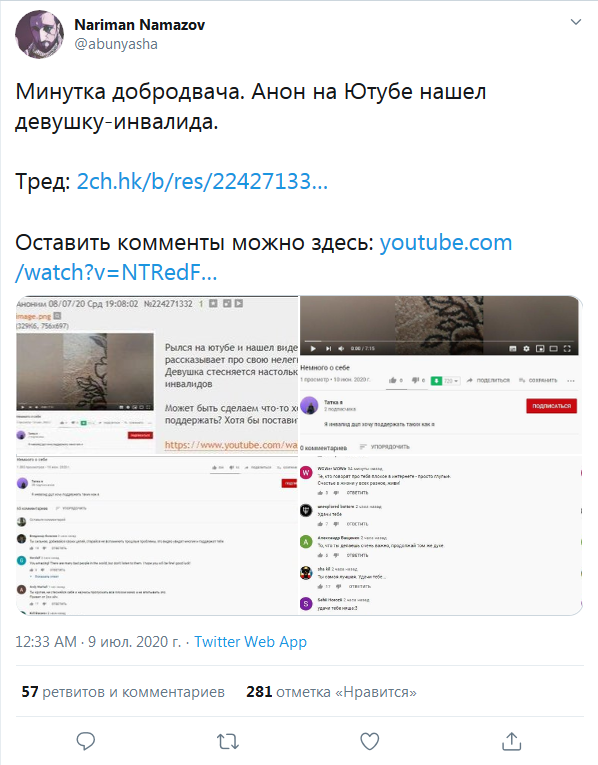Open the reply comment icon
Screen dimensions: 598x765
(x=86, y=741)
